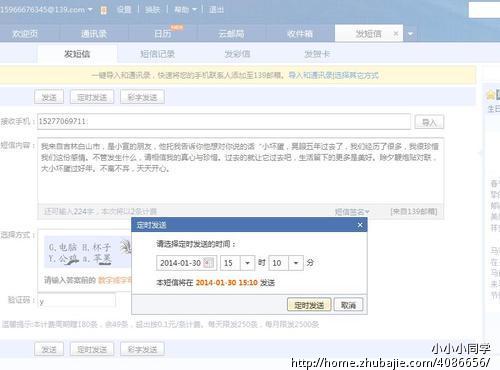Focus the recipient phone number field
Image resolution: width=500 pixels, height=370 pixels.
224,121
